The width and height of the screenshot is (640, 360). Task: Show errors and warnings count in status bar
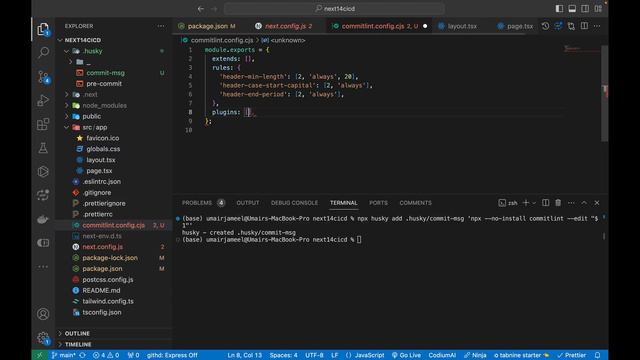pos(106,355)
